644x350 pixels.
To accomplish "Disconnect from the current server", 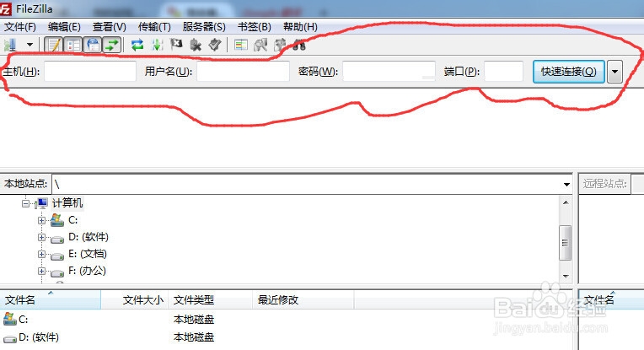I will click(196, 45).
